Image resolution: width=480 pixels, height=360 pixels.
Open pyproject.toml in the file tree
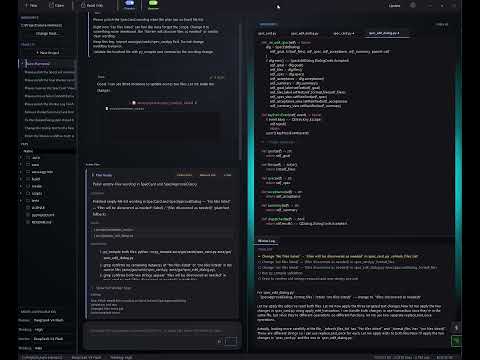point(42,215)
